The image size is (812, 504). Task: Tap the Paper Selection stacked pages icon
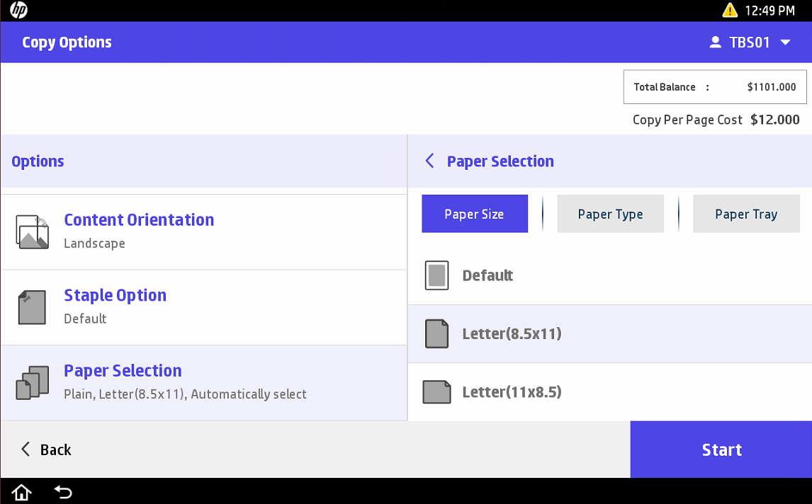32,383
